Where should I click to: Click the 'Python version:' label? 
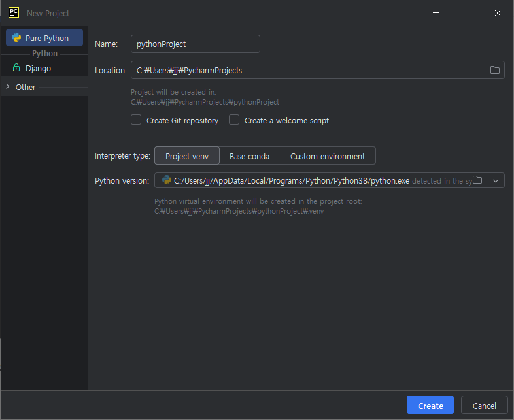(122, 181)
